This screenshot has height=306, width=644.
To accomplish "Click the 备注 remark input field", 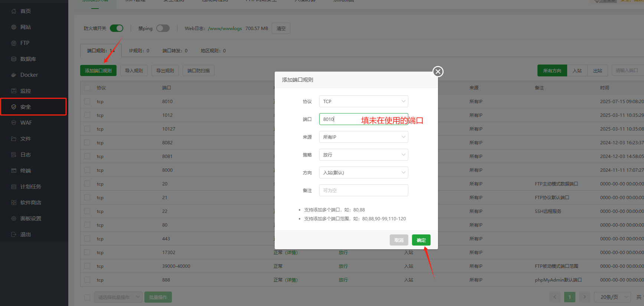I will [363, 190].
